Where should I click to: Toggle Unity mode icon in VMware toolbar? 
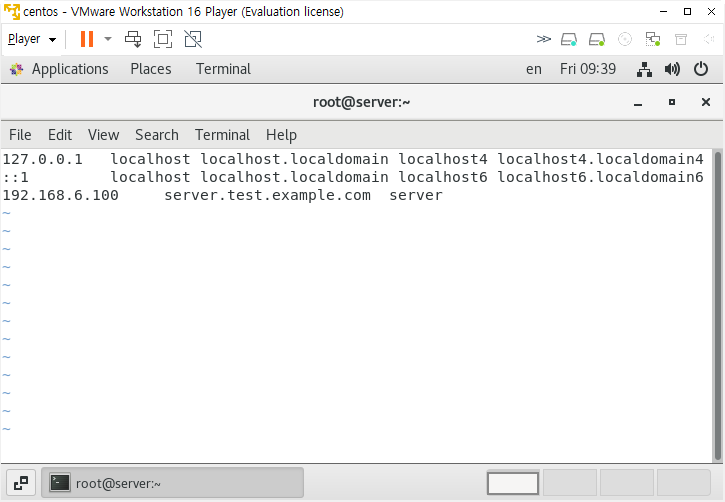(x=193, y=39)
